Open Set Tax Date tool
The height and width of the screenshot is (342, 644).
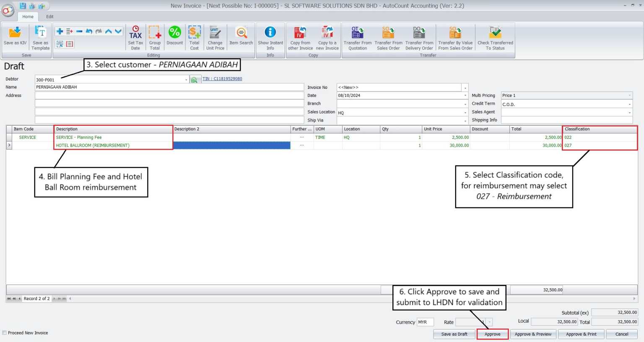point(135,38)
